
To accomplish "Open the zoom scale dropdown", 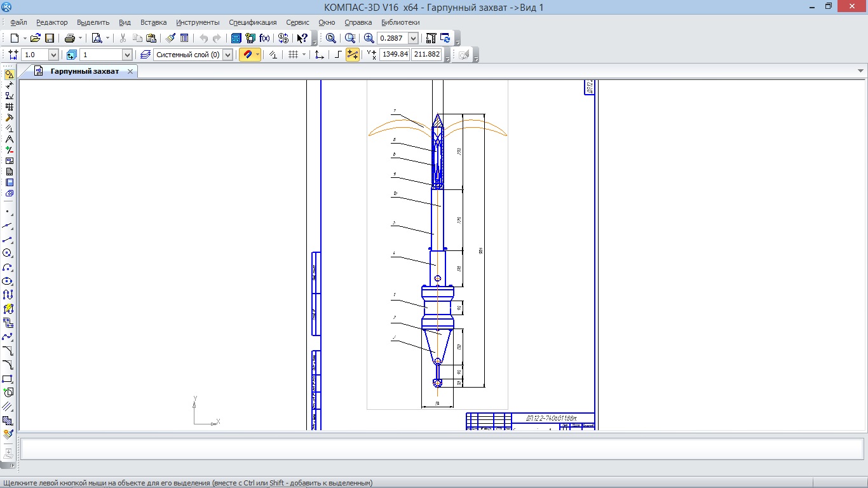I will click(413, 38).
